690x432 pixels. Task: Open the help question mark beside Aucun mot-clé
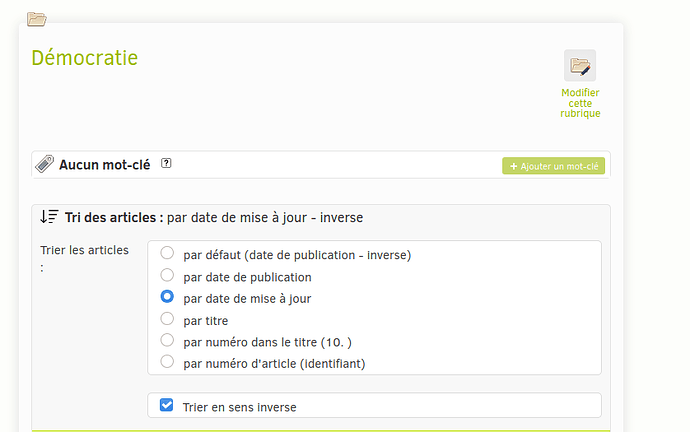tap(166, 163)
